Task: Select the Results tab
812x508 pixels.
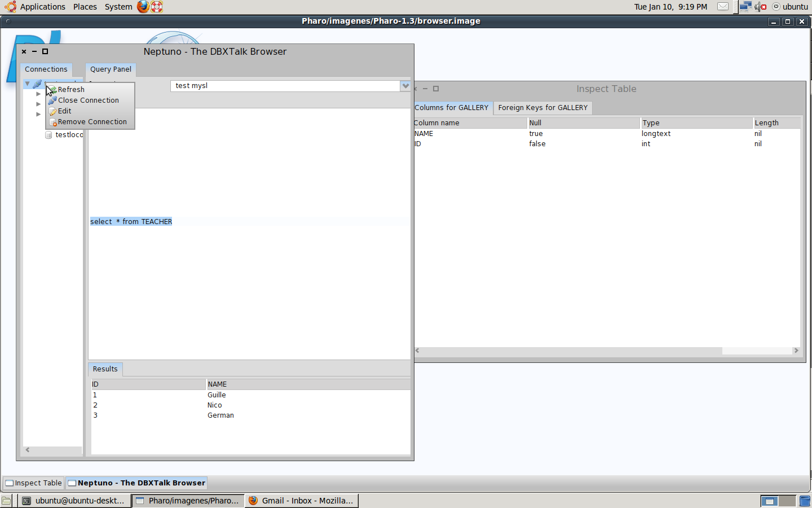Action: [x=105, y=369]
